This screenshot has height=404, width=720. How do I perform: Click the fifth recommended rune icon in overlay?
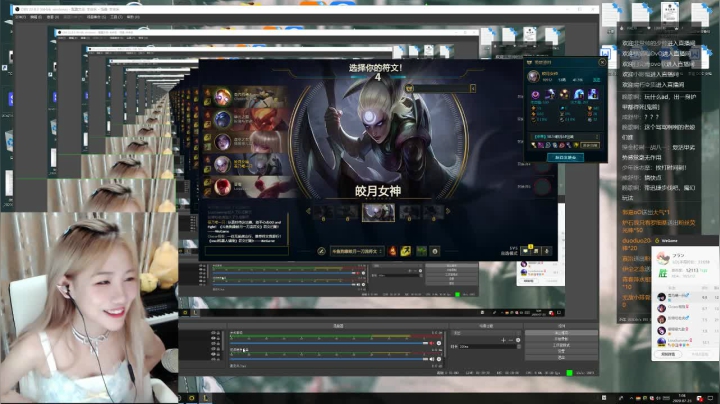[593, 95]
